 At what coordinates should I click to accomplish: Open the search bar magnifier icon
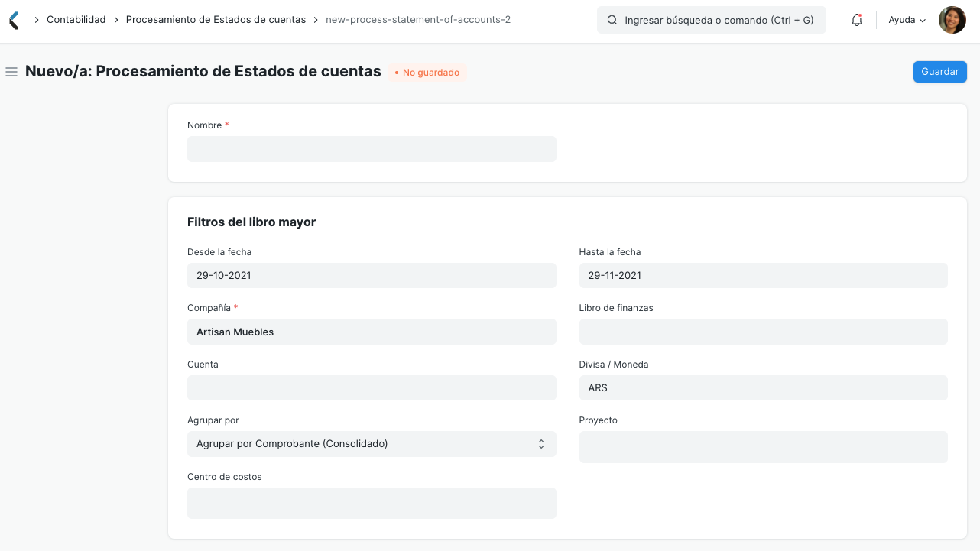[x=611, y=20]
